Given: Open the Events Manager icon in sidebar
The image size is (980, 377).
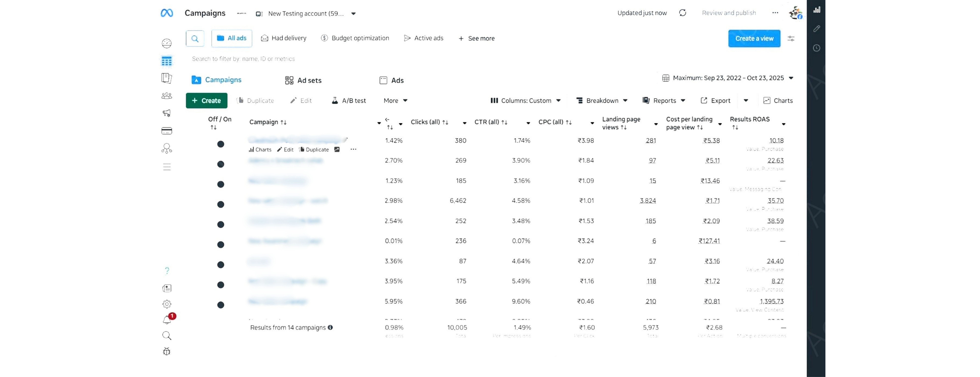Looking at the screenshot, I should pos(167,148).
